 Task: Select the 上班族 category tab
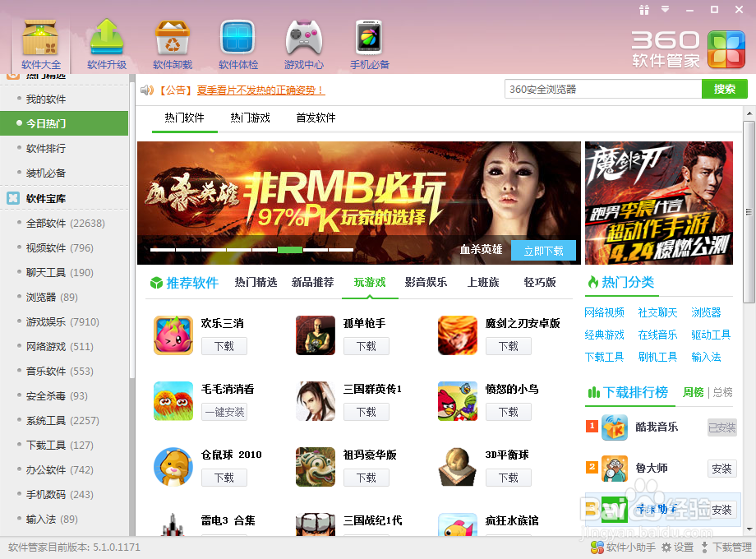[483, 282]
